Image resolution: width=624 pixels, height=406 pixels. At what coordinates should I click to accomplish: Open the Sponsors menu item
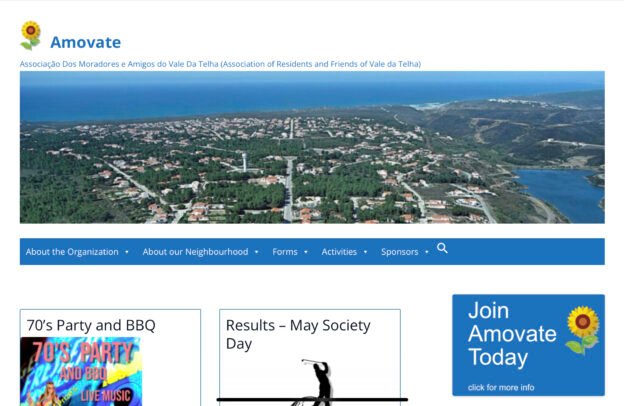click(400, 252)
